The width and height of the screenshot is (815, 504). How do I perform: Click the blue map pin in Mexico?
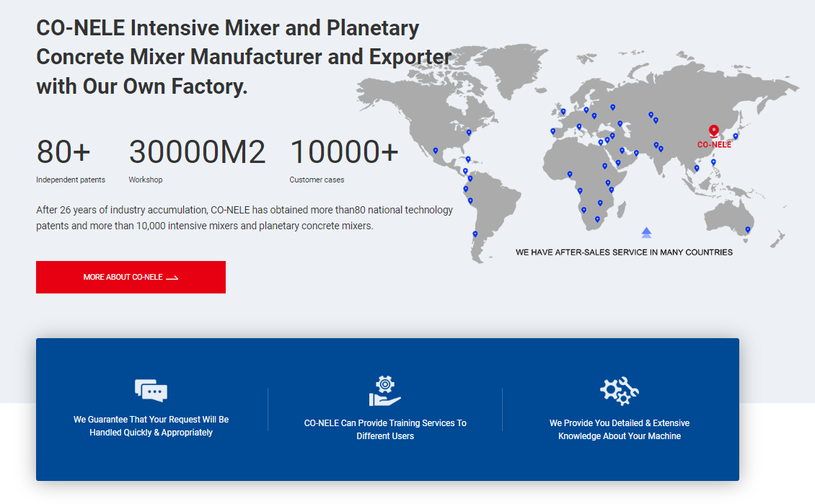click(435, 151)
